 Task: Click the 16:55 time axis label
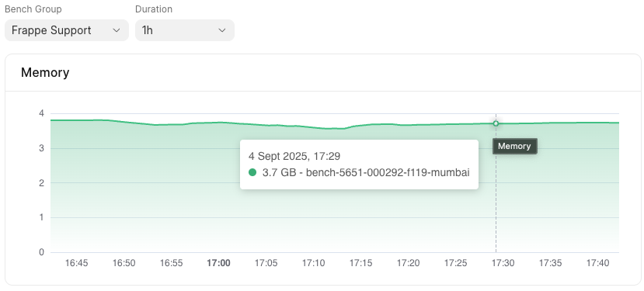171,263
